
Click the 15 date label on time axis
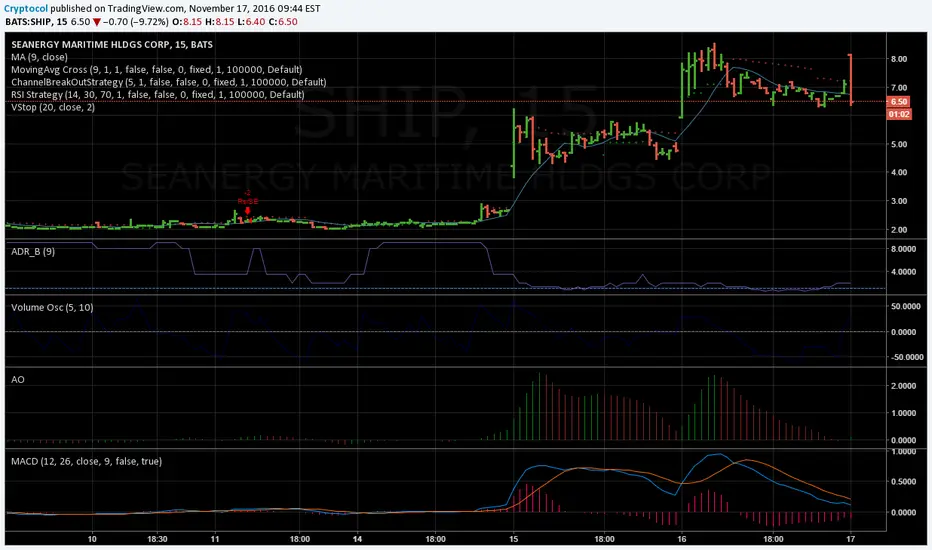pyautogui.click(x=514, y=539)
